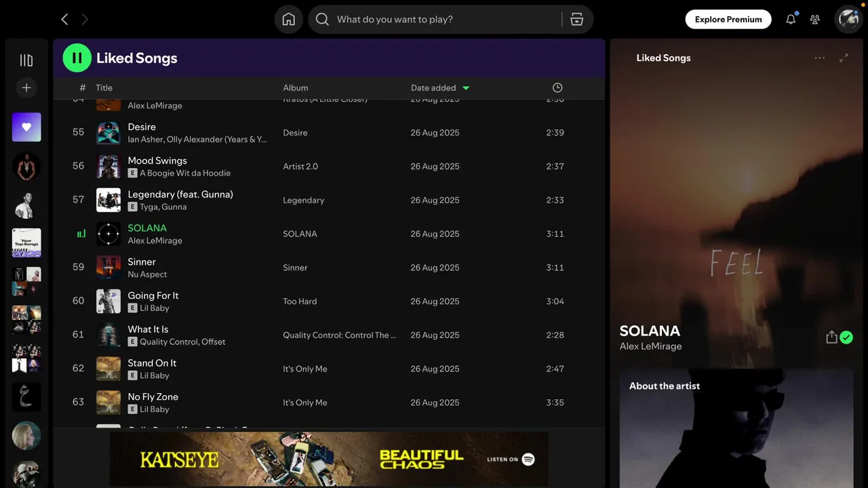The image size is (868, 488).
Task: Sort by the duration clock column icon
Action: [557, 87]
